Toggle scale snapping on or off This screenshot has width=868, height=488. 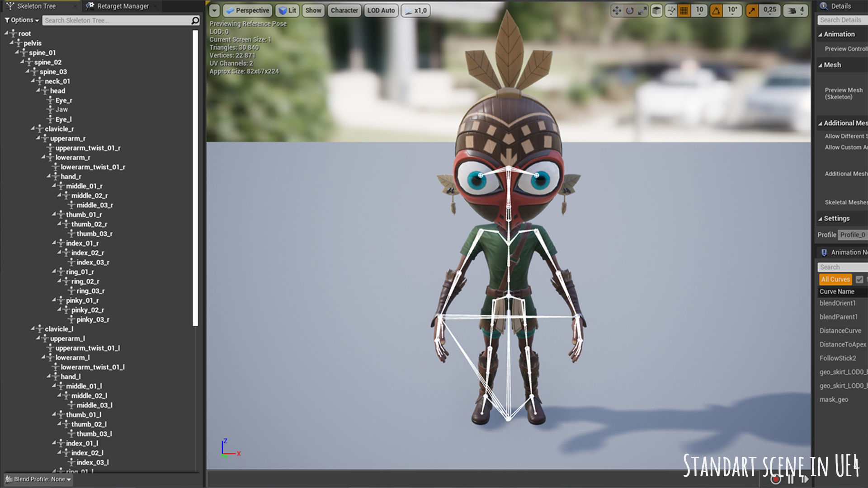click(x=752, y=10)
